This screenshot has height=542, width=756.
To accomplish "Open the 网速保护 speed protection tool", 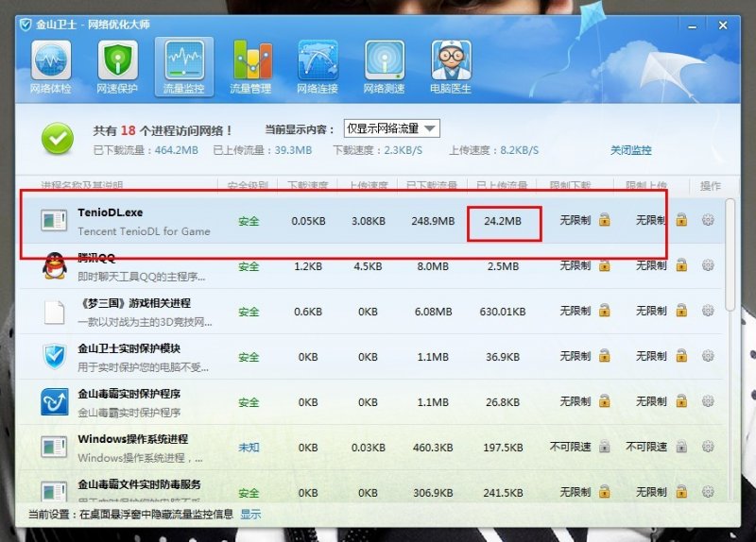I will [x=117, y=67].
